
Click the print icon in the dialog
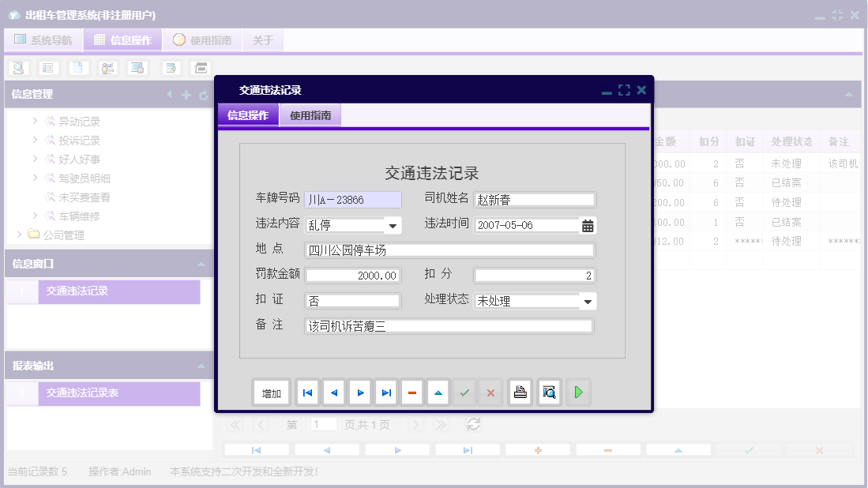click(520, 392)
